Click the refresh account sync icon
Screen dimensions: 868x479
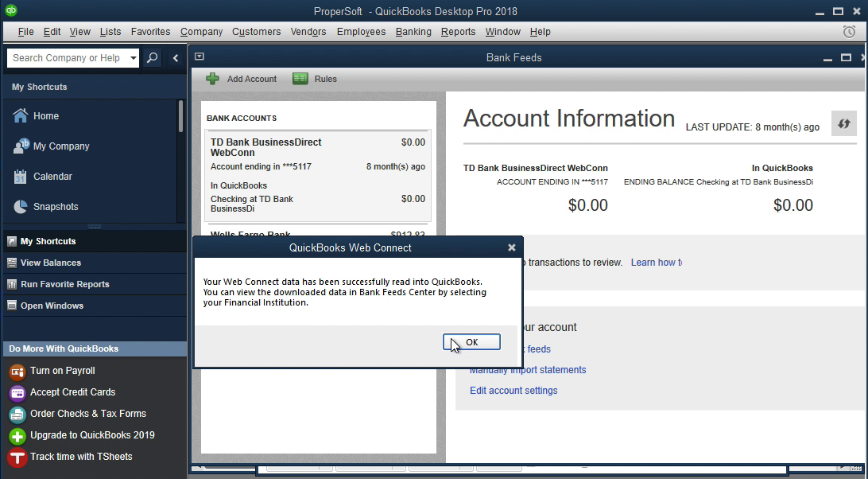843,123
